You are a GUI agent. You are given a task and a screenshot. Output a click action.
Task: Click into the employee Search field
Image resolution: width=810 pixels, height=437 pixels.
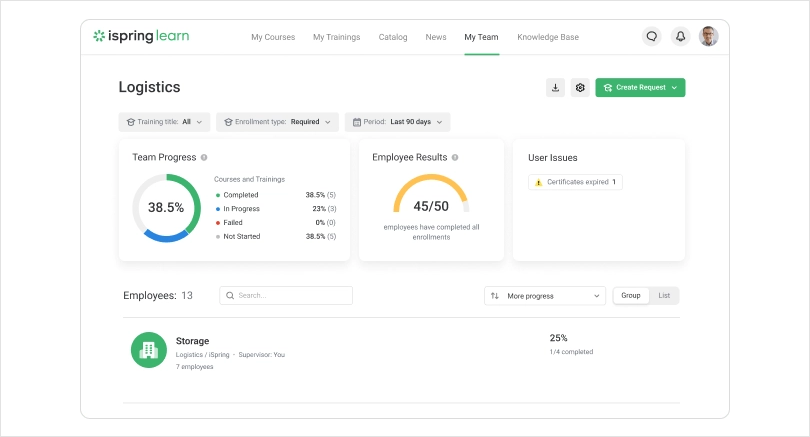point(286,295)
